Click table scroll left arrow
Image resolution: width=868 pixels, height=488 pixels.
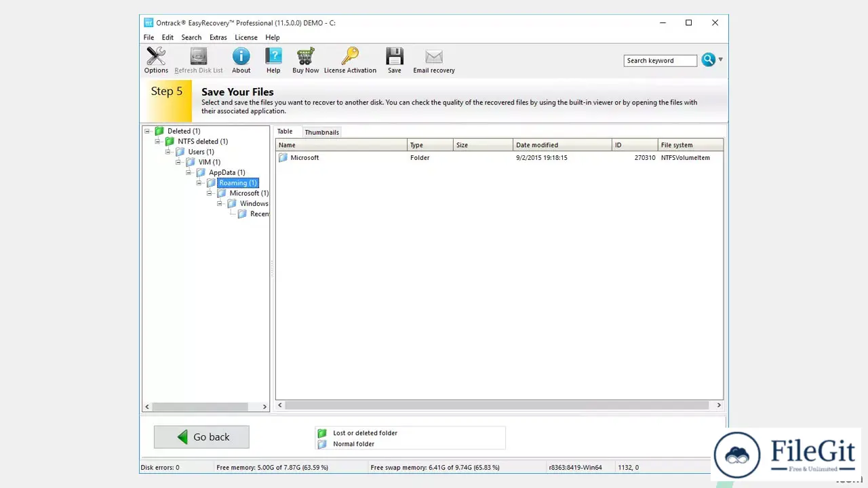pos(280,405)
